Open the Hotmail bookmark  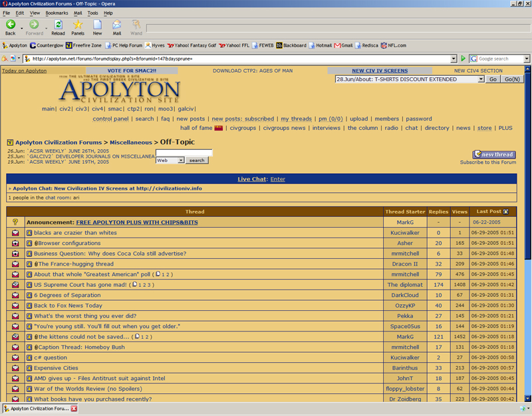(320, 45)
